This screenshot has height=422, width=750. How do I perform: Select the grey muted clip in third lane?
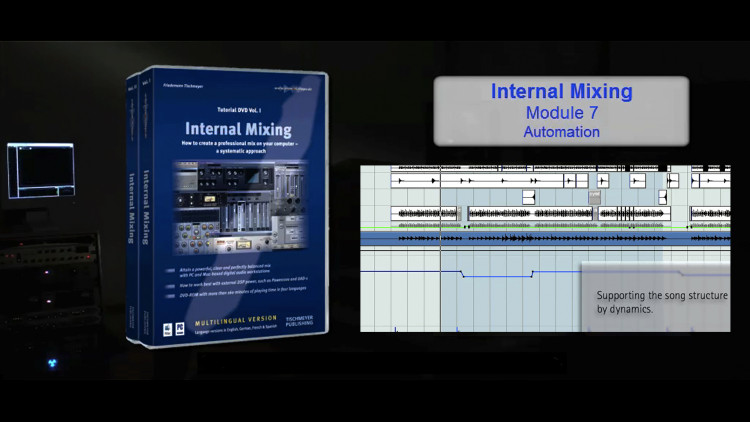pos(594,197)
